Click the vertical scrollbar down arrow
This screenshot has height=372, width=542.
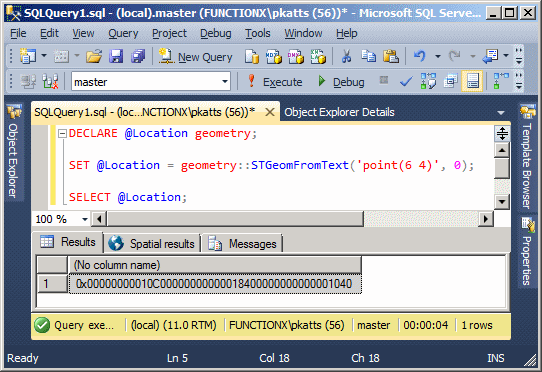point(502,202)
